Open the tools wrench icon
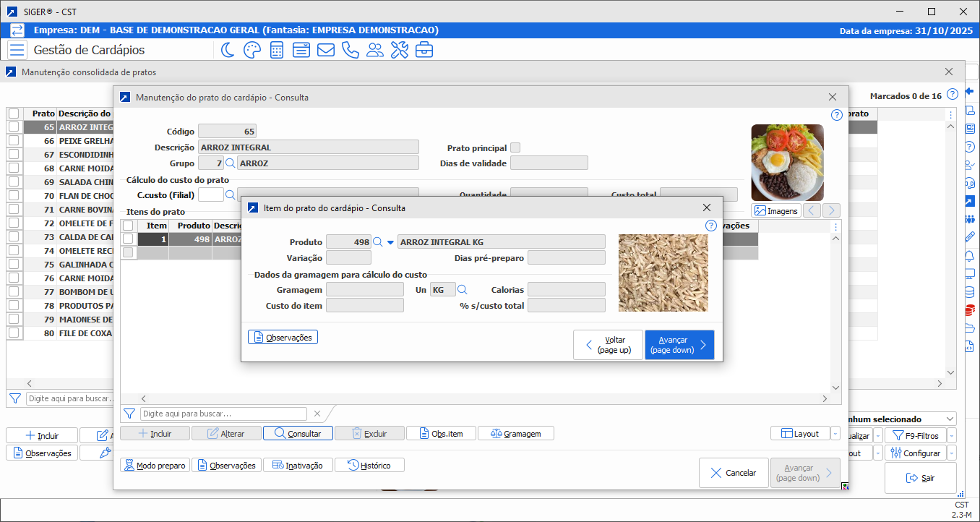 pyautogui.click(x=399, y=50)
